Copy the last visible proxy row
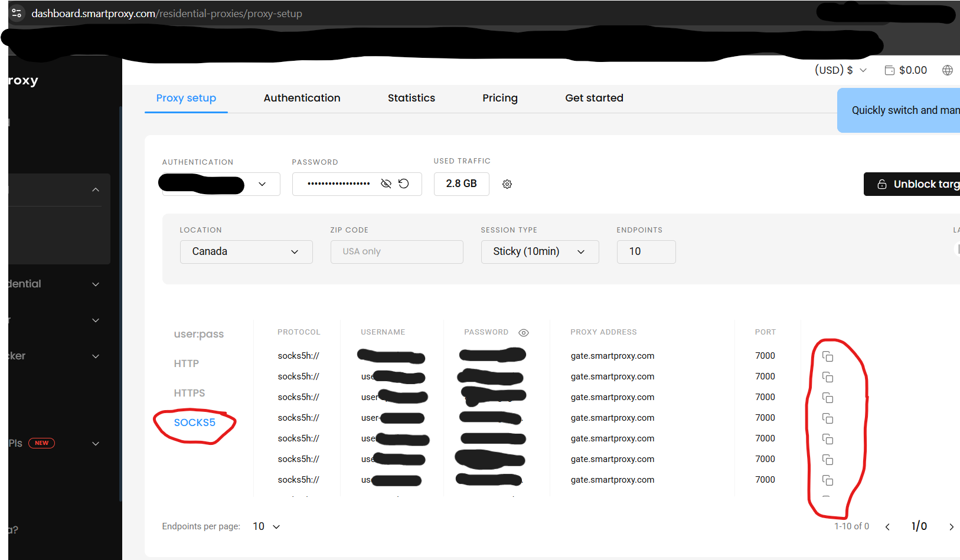Viewport: 960px width, 560px height. [x=828, y=480]
